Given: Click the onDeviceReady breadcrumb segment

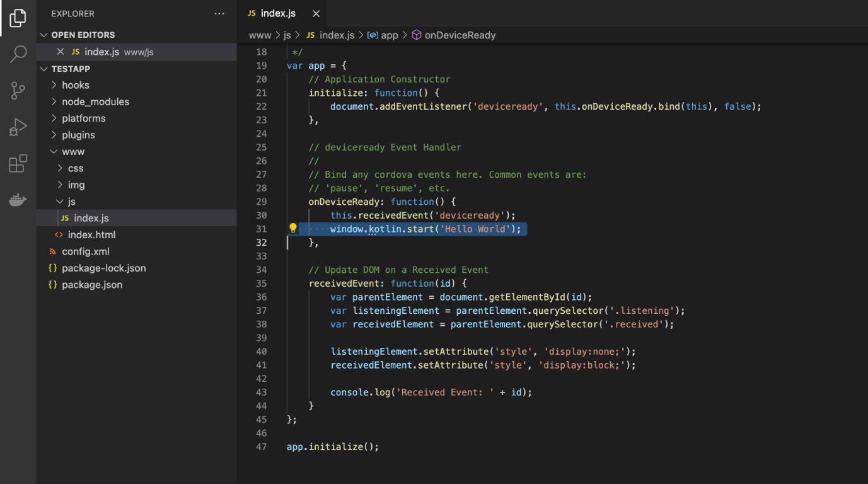Looking at the screenshot, I should tap(460, 35).
